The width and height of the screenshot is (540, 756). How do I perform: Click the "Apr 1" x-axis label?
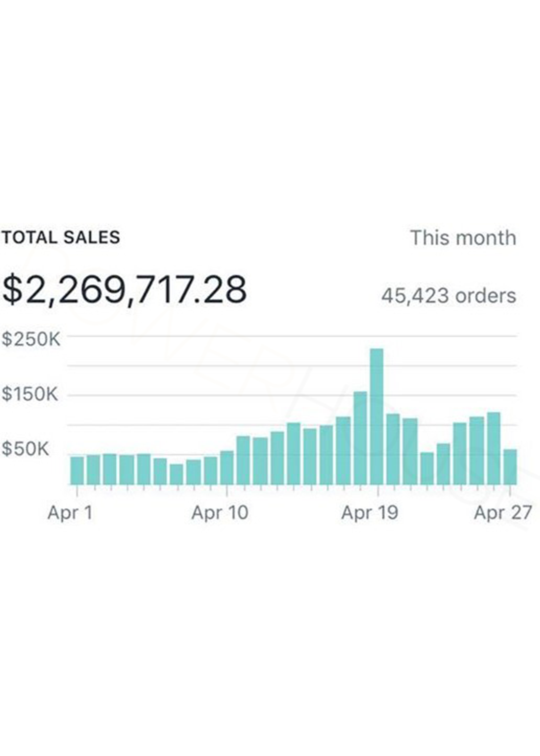[x=70, y=513]
